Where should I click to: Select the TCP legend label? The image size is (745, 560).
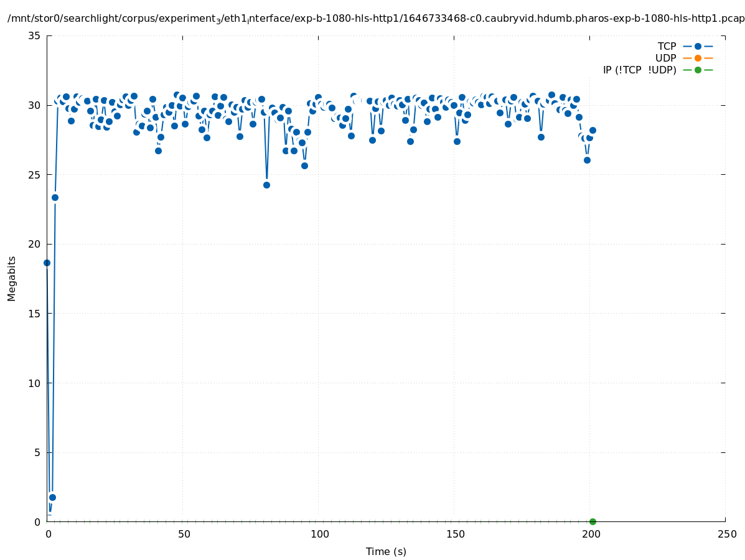667,46
